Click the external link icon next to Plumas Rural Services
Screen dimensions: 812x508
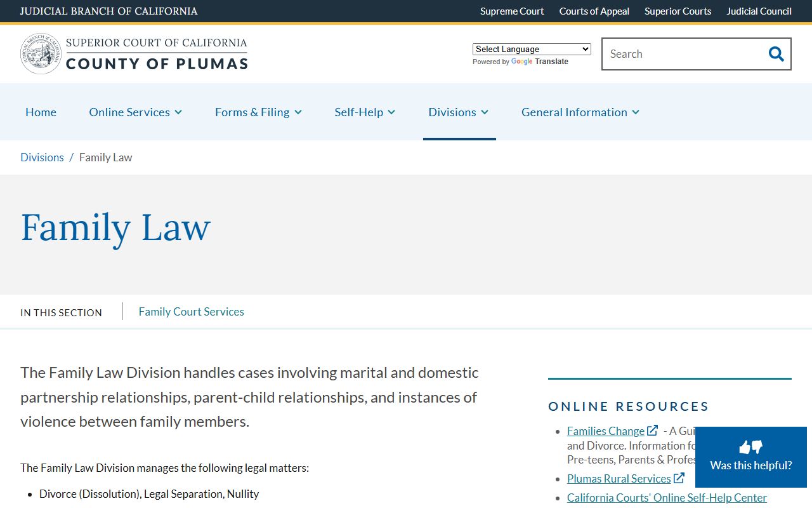point(679,478)
